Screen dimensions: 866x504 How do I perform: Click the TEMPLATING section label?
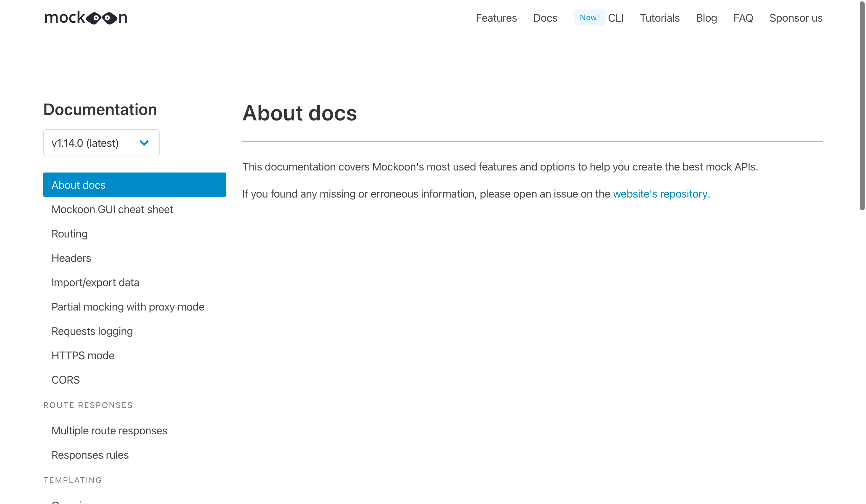(73, 480)
